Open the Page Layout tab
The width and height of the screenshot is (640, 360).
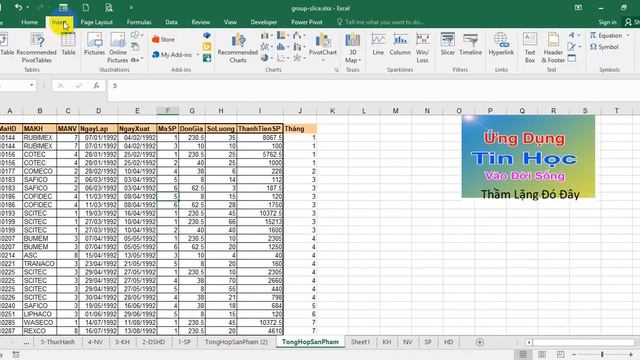click(96, 22)
